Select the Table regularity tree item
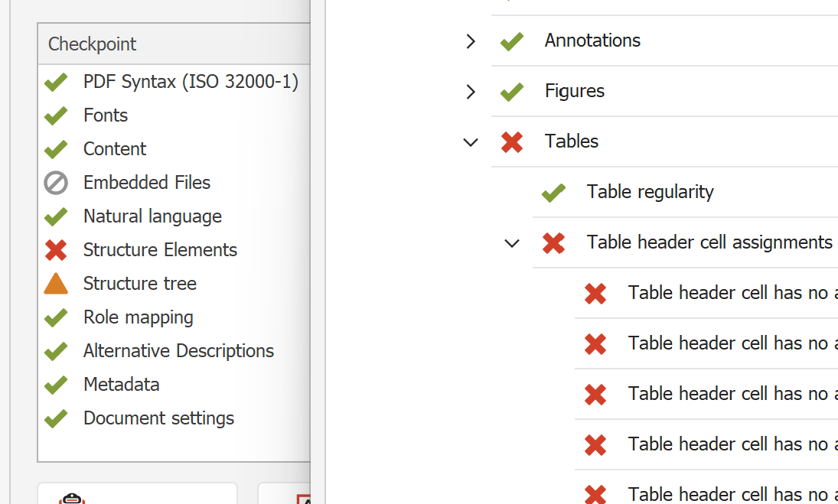This screenshot has width=838, height=504. tap(650, 192)
